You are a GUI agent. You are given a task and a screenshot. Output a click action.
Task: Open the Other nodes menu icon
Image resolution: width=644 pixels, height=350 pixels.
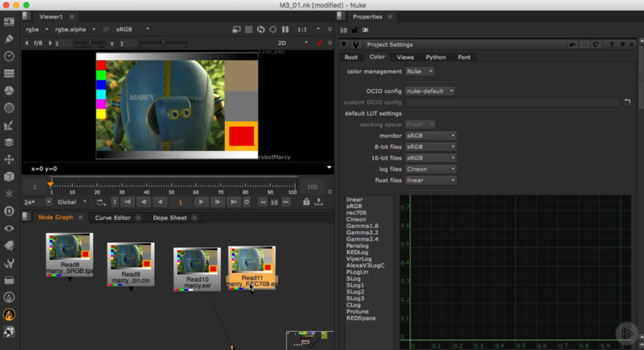[x=9, y=280]
